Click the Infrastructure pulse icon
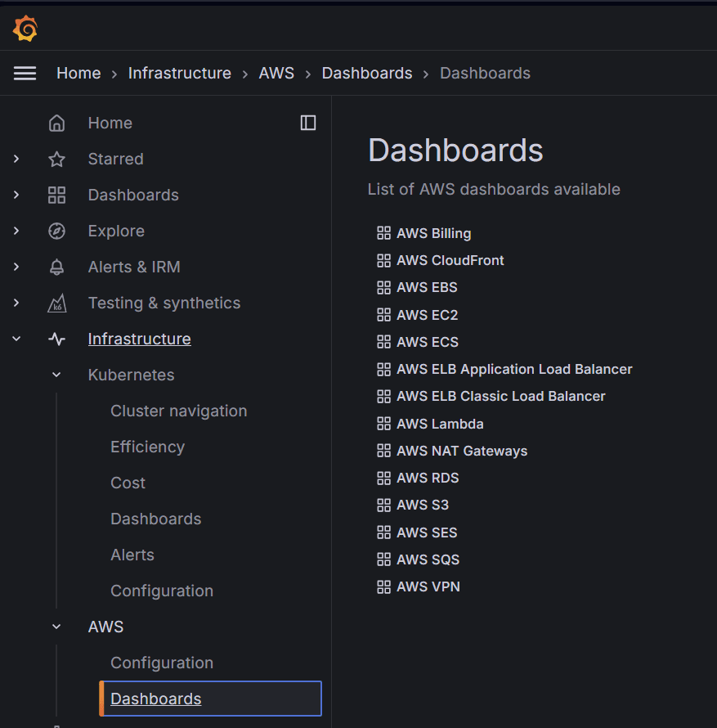 [56, 339]
